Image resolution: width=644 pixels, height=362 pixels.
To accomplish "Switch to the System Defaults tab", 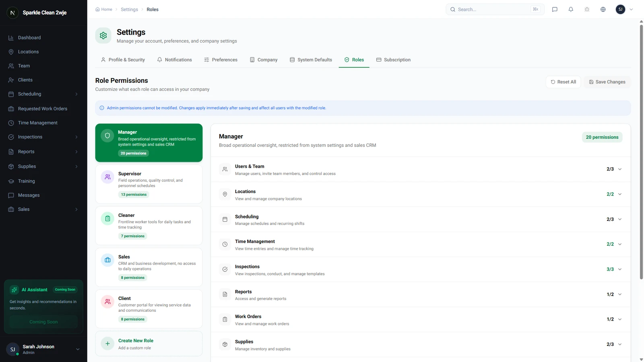I will (311, 60).
